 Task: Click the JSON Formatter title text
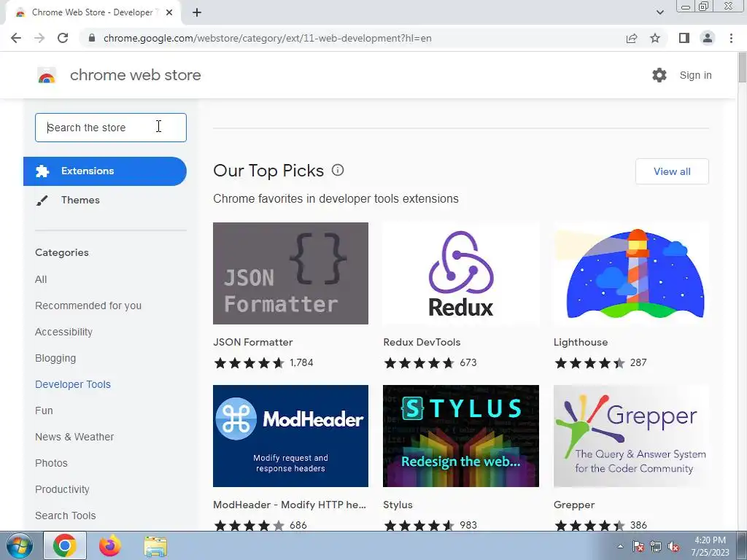pos(253,343)
